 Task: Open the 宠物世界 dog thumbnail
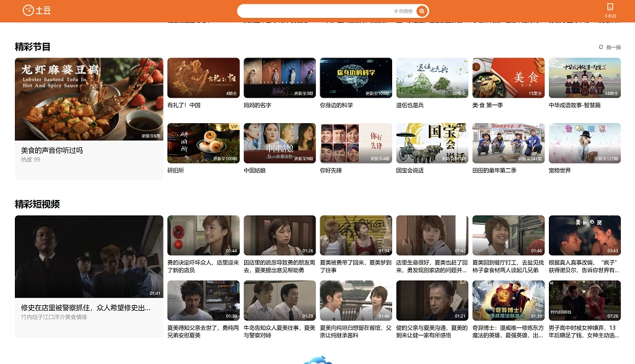click(x=584, y=143)
